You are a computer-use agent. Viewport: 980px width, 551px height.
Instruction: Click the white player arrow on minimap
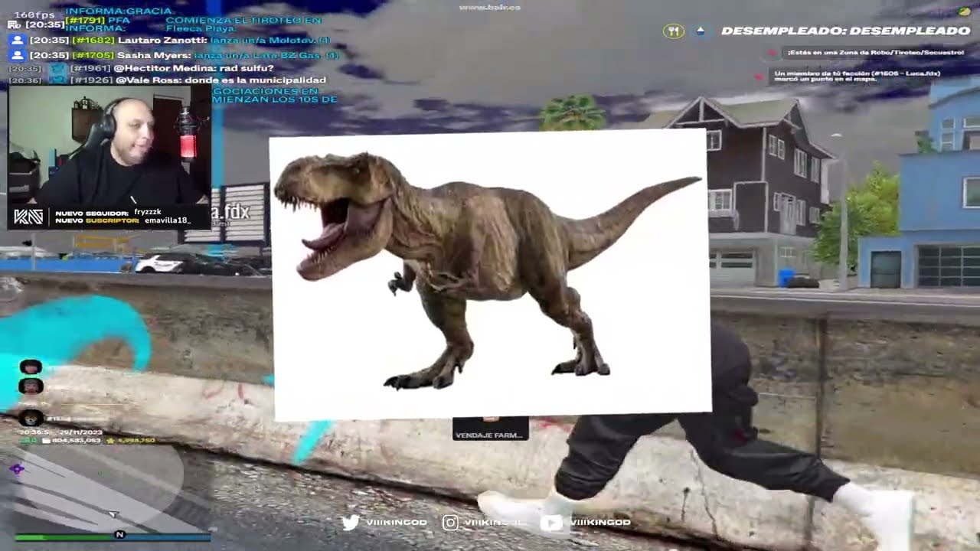click(113, 515)
